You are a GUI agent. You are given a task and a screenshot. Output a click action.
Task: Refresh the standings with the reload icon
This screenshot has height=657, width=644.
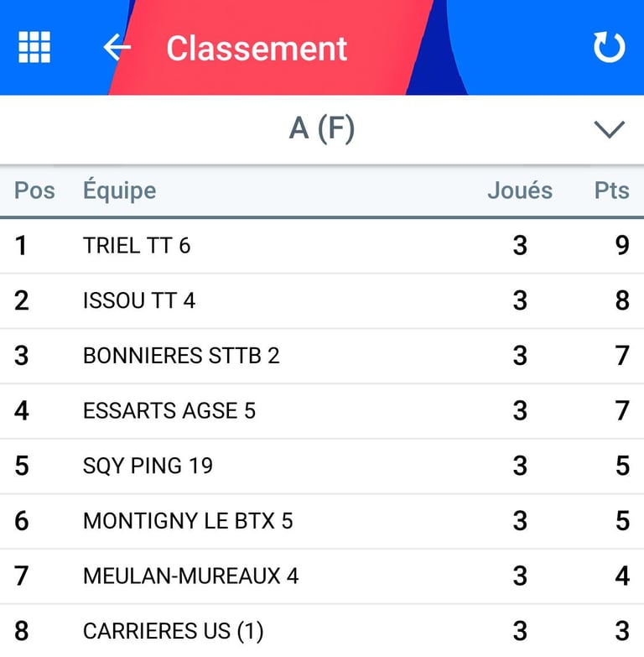pos(610,47)
